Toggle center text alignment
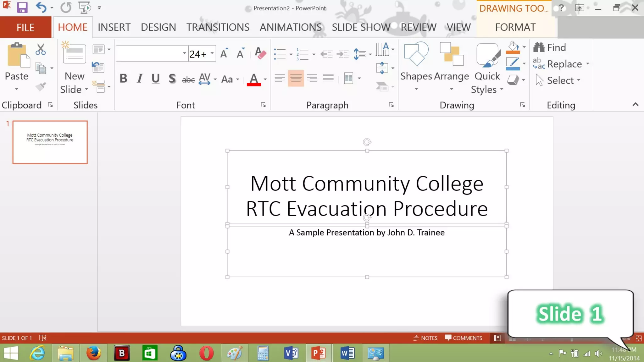This screenshot has height=362, width=644. (x=296, y=78)
